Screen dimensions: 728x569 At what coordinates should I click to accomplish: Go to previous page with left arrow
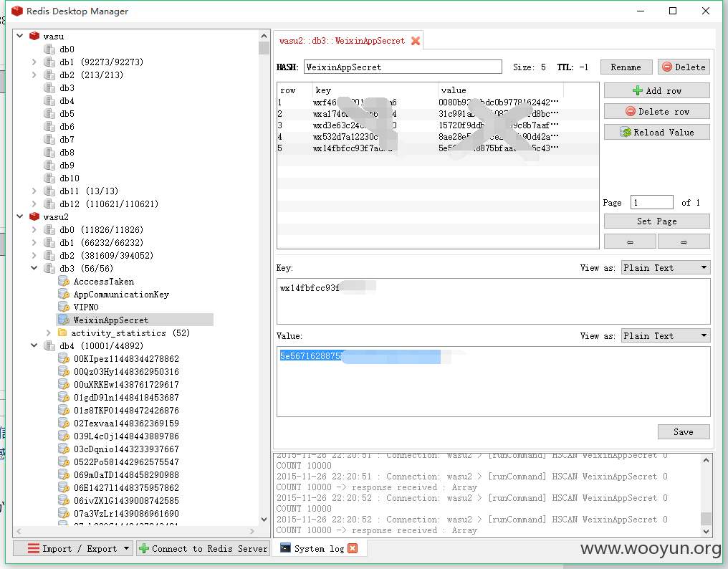tap(630, 242)
